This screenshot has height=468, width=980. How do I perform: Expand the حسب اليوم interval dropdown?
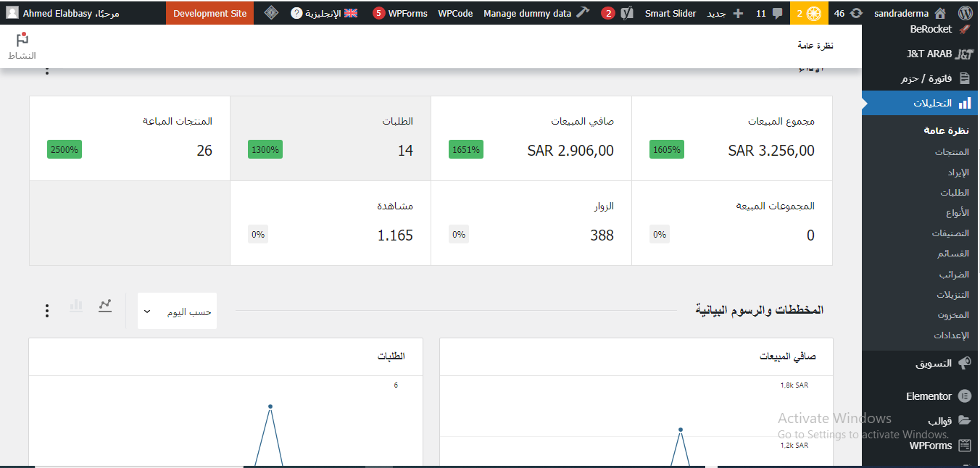click(x=177, y=311)
